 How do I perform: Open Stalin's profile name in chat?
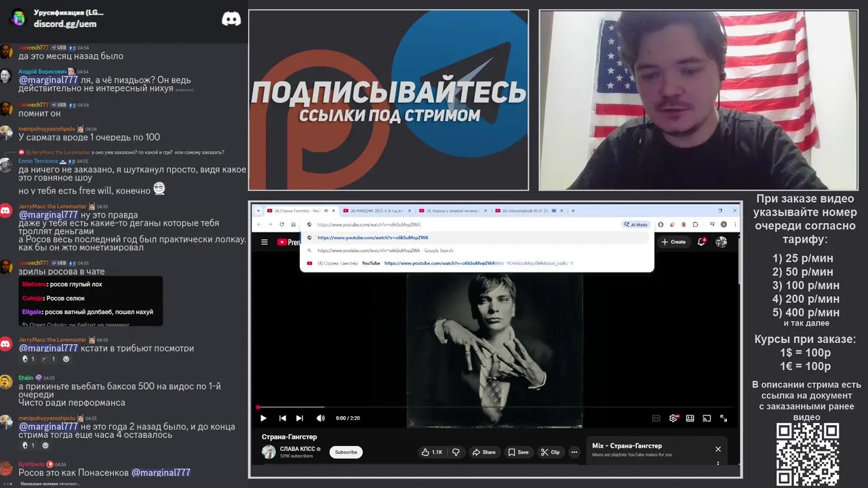(x=26, y=378)
